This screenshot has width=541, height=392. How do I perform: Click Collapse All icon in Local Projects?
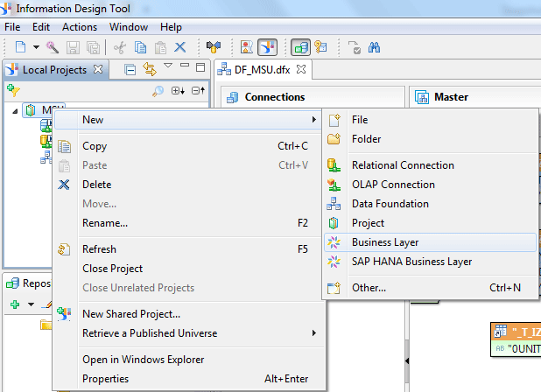coord(130,70)
